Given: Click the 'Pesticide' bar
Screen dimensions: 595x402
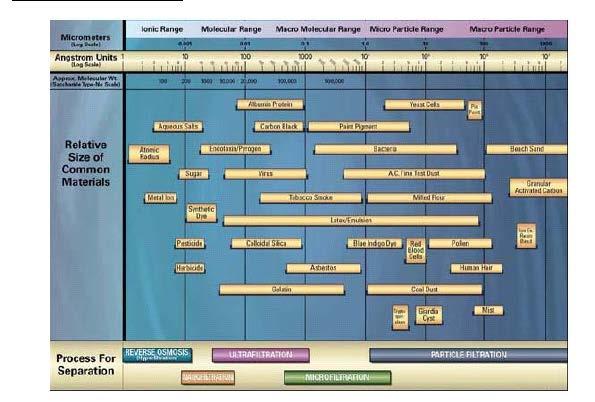Looking at the screenshot, I should (x=190, y=243).
